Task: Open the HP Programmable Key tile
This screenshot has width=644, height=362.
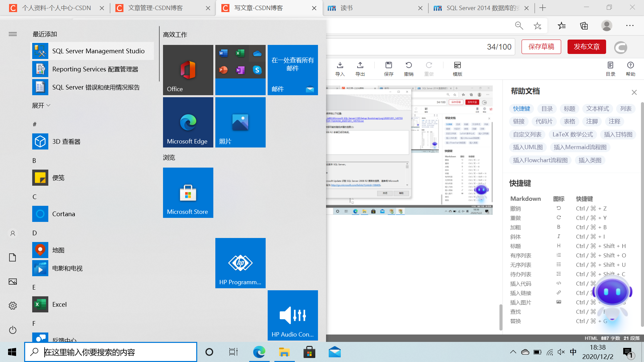Action: [240, 263]
